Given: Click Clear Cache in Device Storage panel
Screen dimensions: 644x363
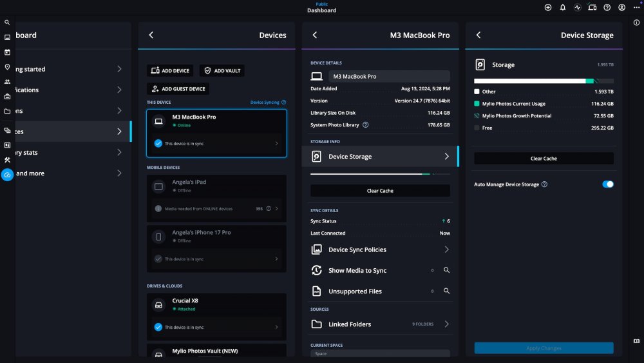Looking at the screenshot, I should 544,158.
